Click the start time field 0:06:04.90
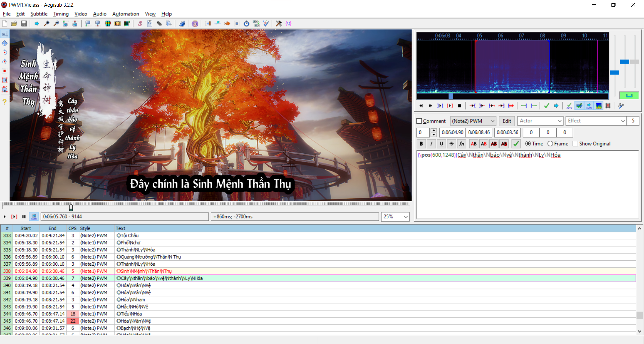Viewport: 644px width, 344px height. tap(452, 132)
